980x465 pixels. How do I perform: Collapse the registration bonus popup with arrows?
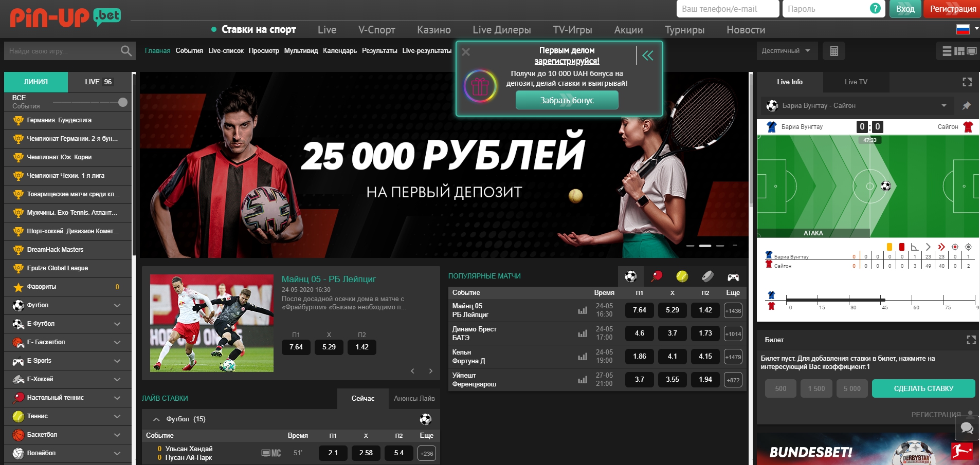648,55
